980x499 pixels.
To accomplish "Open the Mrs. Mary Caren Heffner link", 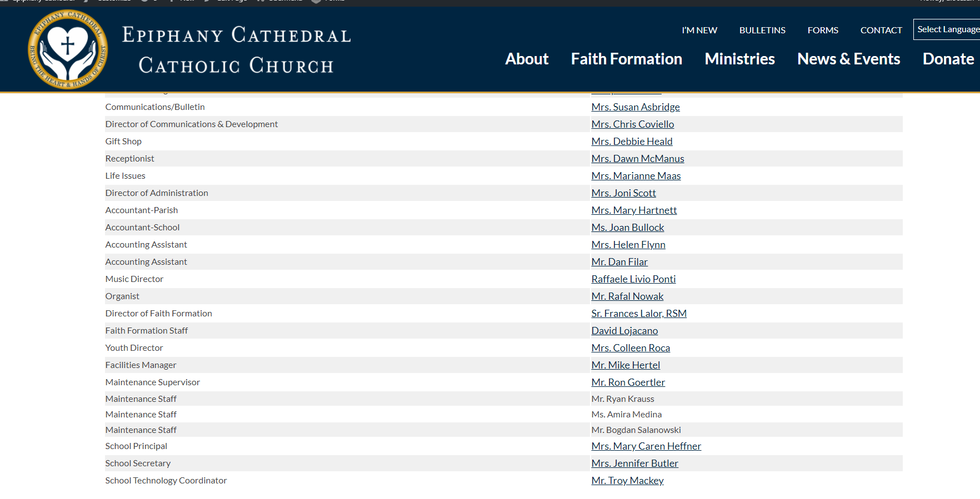I will pyautogui.click(x=646, y=446).
